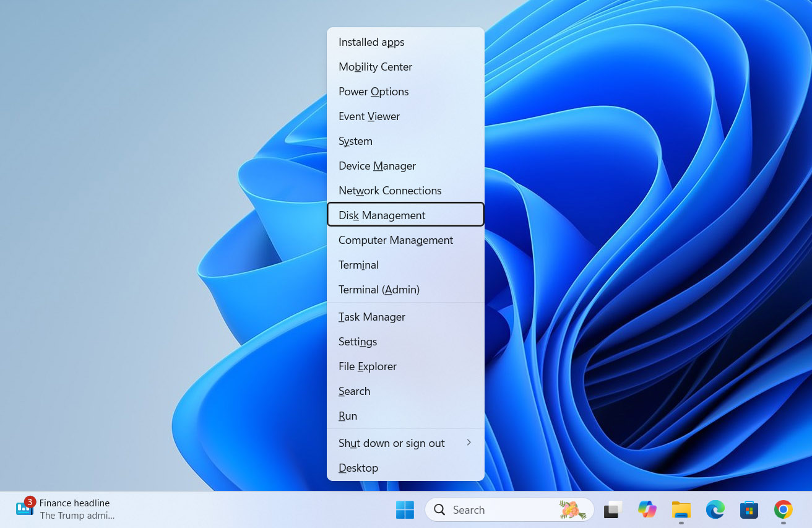Open the Run dialog entry
The height and width of the screenshot is (528, 812).
click(405, 416)
